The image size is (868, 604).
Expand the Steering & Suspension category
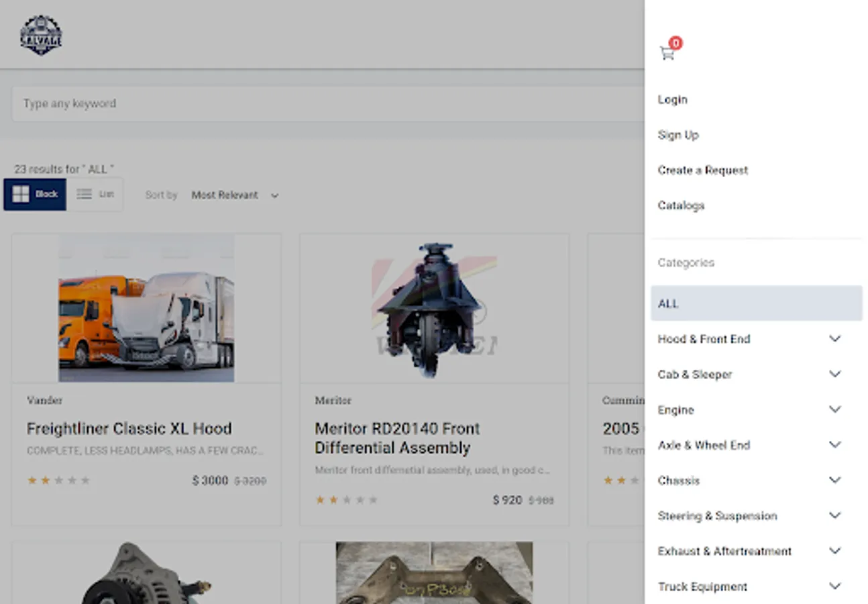coord(834,515)
